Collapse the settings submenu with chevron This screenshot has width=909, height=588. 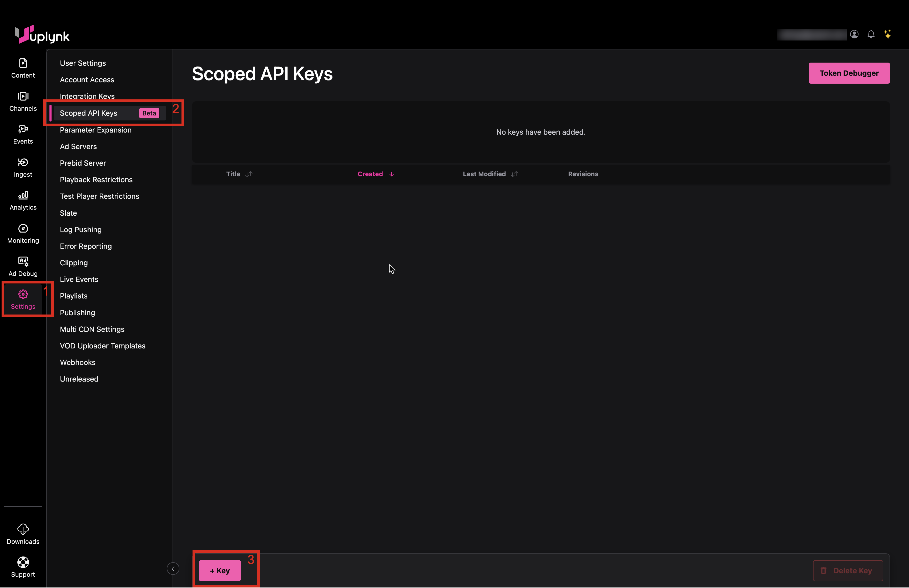173,569
